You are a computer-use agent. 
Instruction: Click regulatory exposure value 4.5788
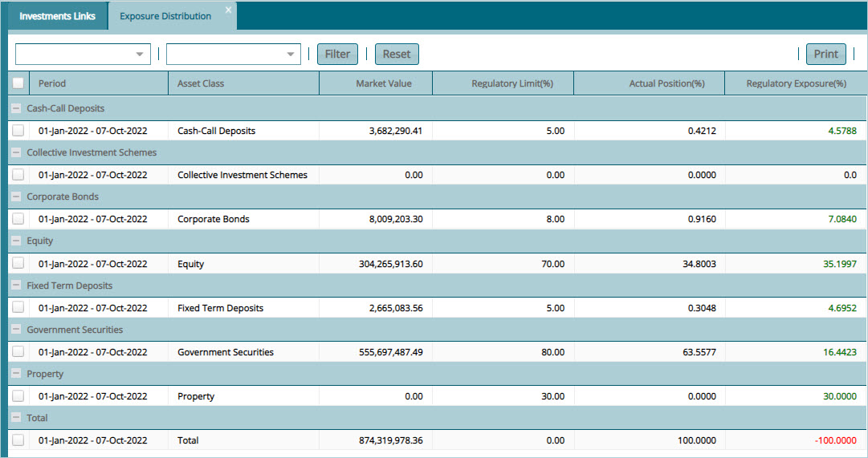[842, 131]
